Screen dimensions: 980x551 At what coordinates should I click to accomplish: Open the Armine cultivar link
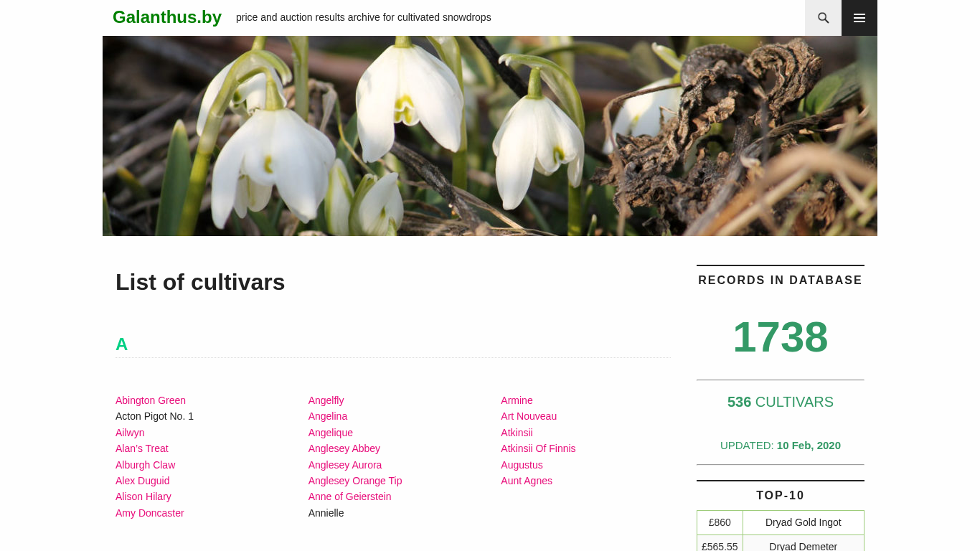pos(517,400)
